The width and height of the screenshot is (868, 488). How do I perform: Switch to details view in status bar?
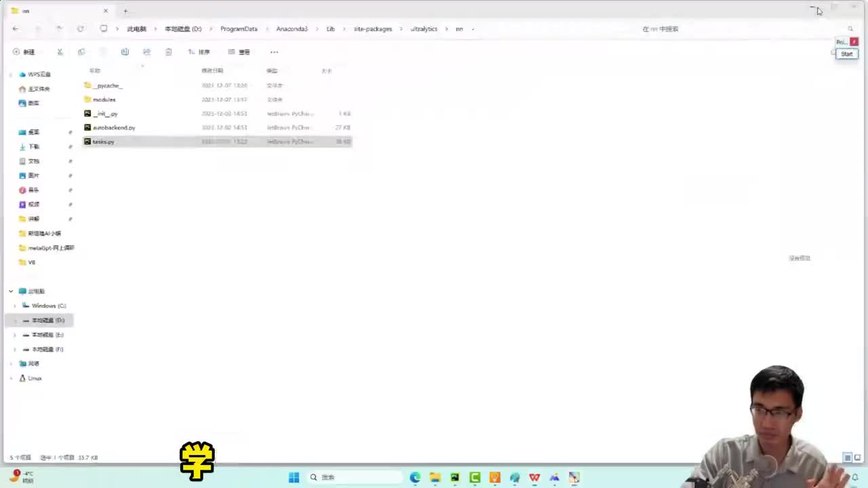pyautogui.click(x=847, y=458)
